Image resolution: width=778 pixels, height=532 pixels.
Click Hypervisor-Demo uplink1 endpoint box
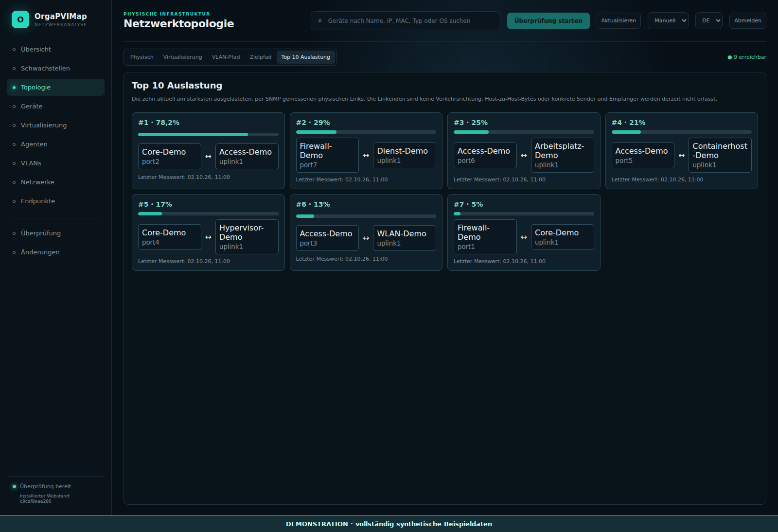tap(247, 237)
